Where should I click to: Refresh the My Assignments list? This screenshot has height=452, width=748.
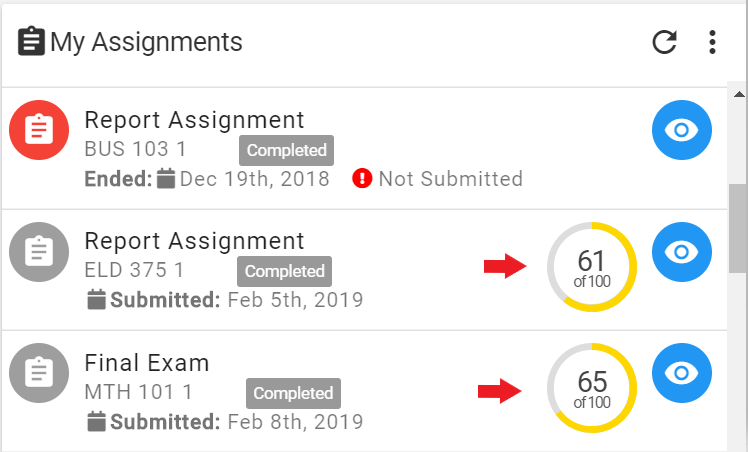665,42
